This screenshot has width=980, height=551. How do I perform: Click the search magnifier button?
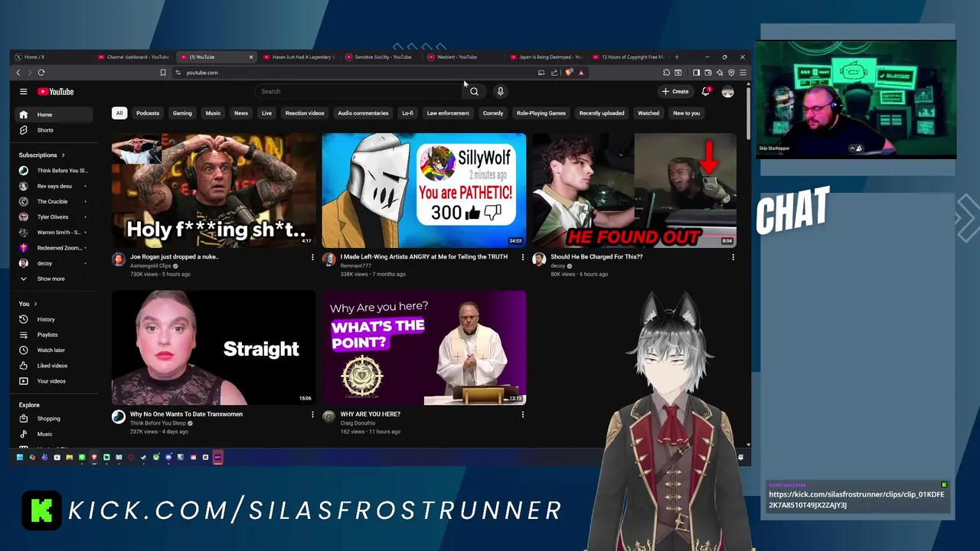point(474,91)
